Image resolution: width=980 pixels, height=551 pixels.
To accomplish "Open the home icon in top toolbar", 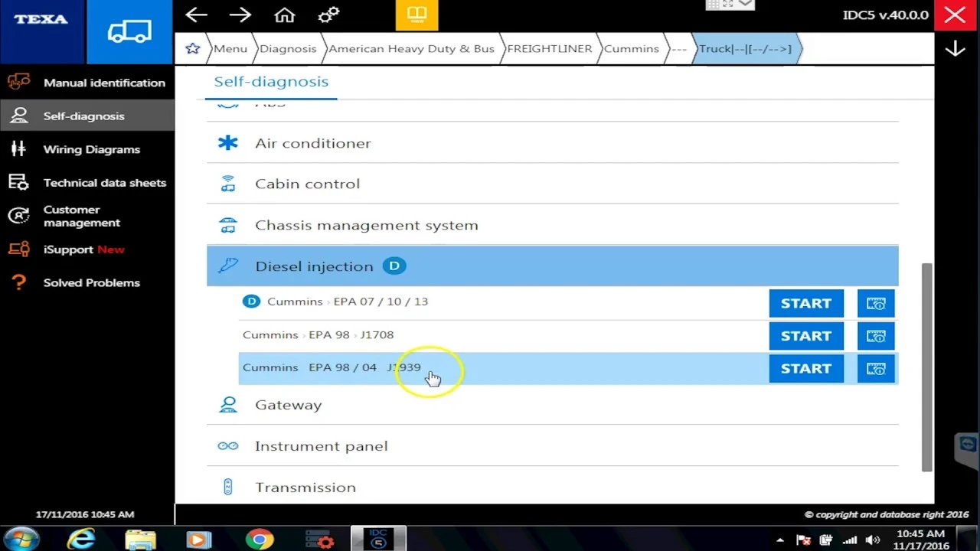I will (x=284, y=15).
